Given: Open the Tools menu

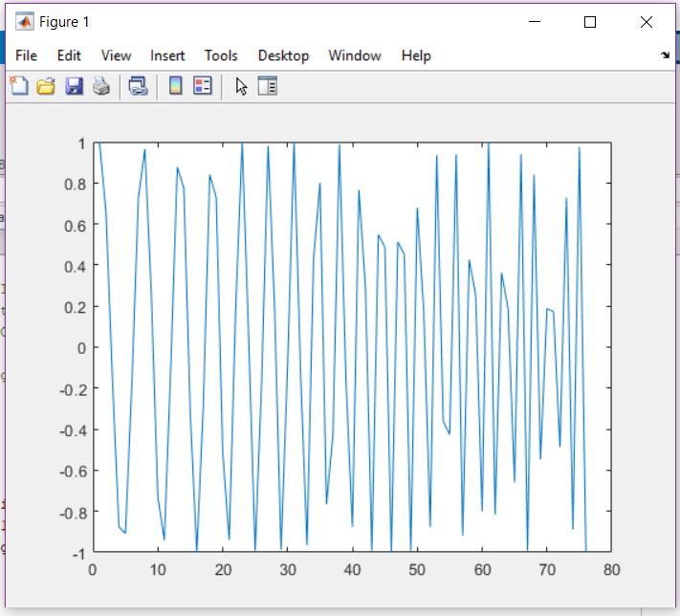Looking at the screenshot, I should (221, 55).
